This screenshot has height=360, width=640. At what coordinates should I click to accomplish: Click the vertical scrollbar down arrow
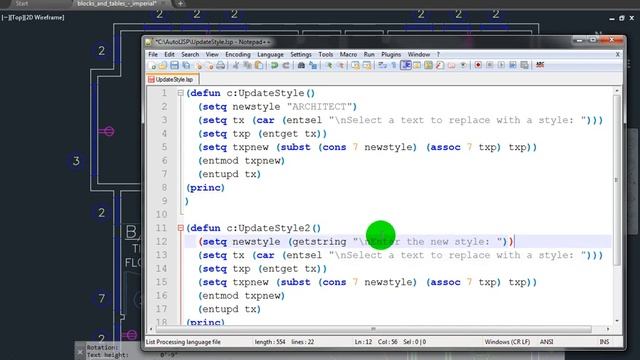(x=617, y=321)
